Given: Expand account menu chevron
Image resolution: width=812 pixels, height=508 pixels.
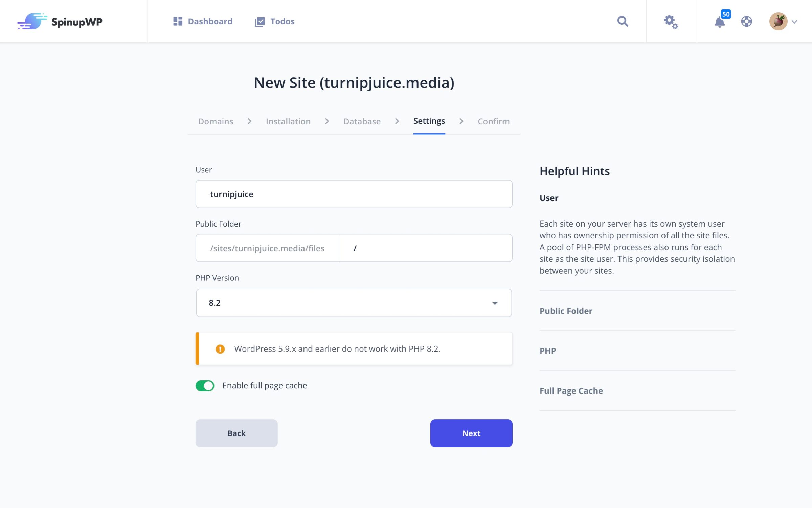Looking at the screenshot, I should pyautogui.click(x=794, y=22).
